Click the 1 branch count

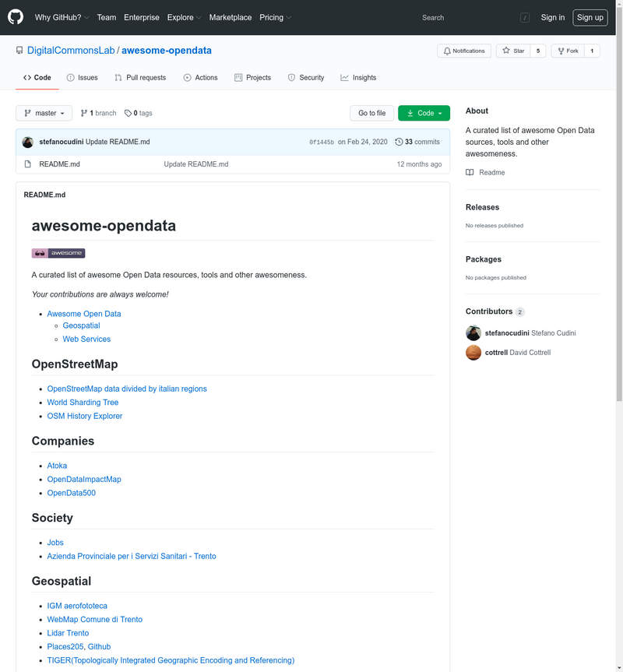[98, 113]
